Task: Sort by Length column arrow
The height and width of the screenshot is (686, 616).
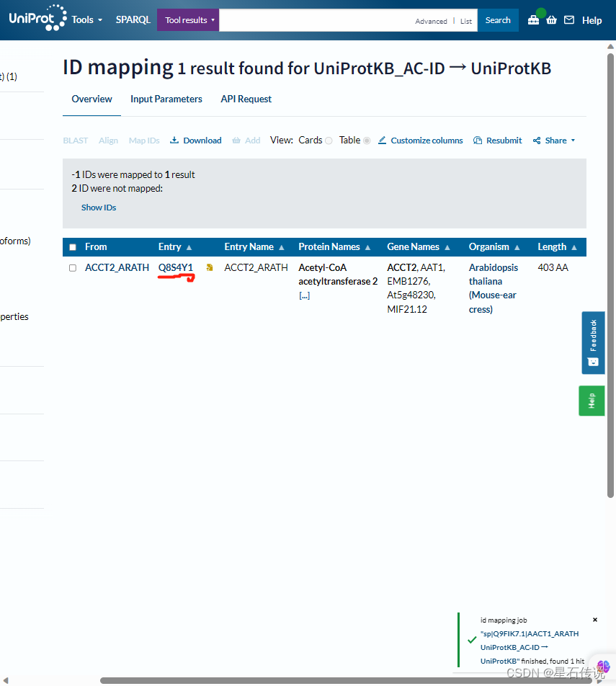Action: (574, 248)
